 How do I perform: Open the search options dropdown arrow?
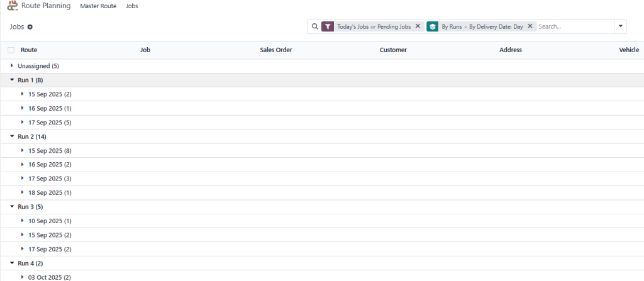pos(621,26)
